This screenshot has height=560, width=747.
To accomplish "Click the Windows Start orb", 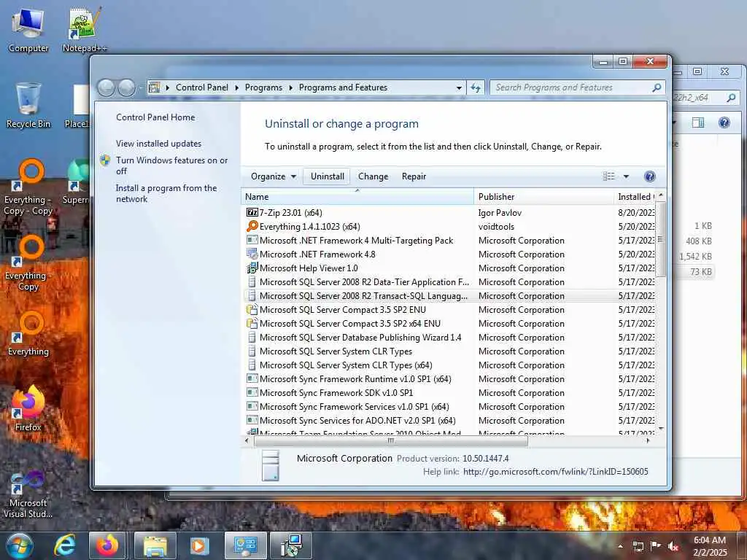I will (20, 545).
